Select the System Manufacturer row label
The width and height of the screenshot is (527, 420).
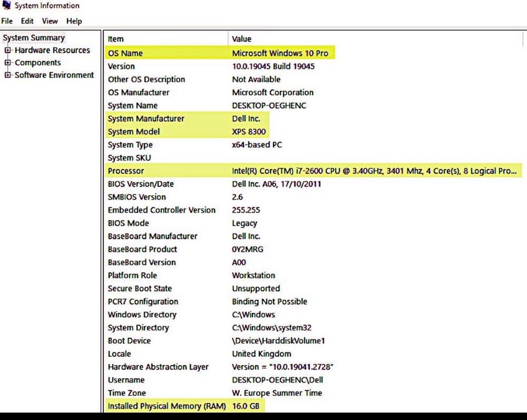point(146,119)
